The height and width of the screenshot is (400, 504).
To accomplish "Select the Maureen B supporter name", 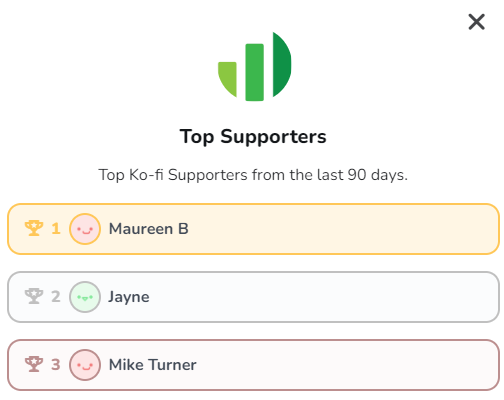I will [x=149, y=229].
